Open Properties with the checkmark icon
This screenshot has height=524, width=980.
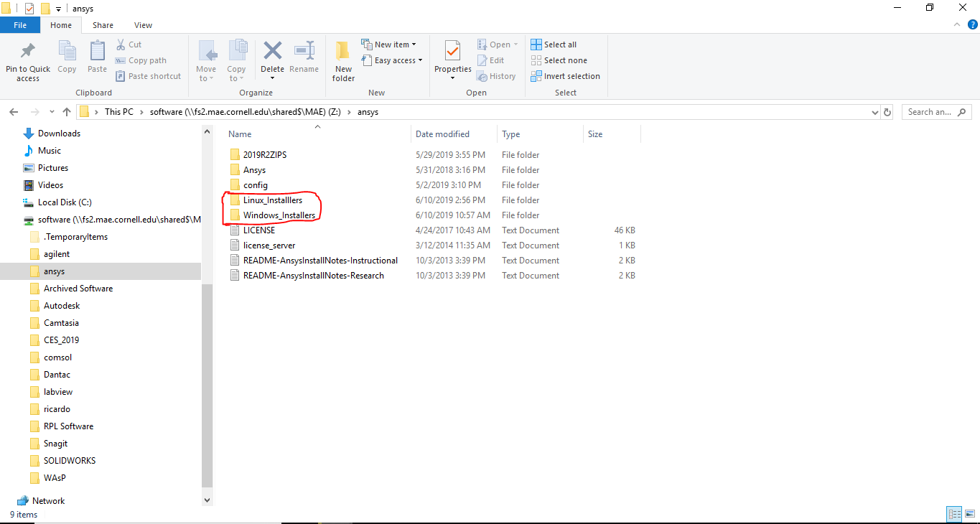[x=452, y=61]
